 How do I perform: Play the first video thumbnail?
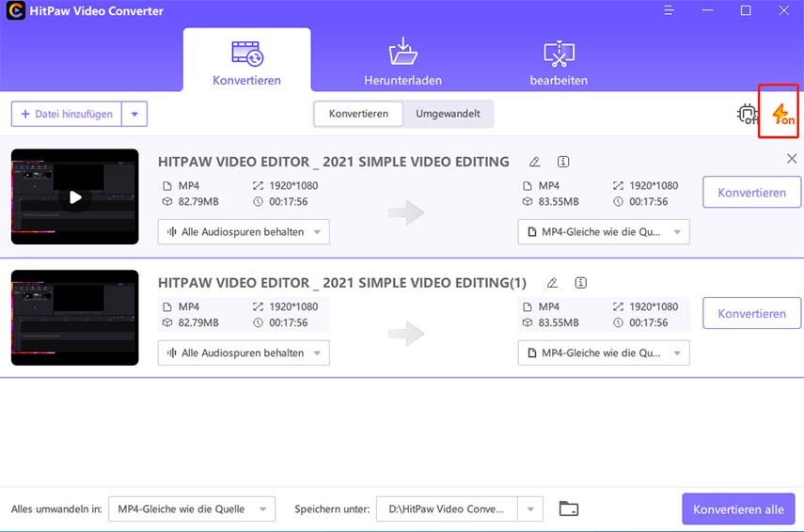click(75, 197)
